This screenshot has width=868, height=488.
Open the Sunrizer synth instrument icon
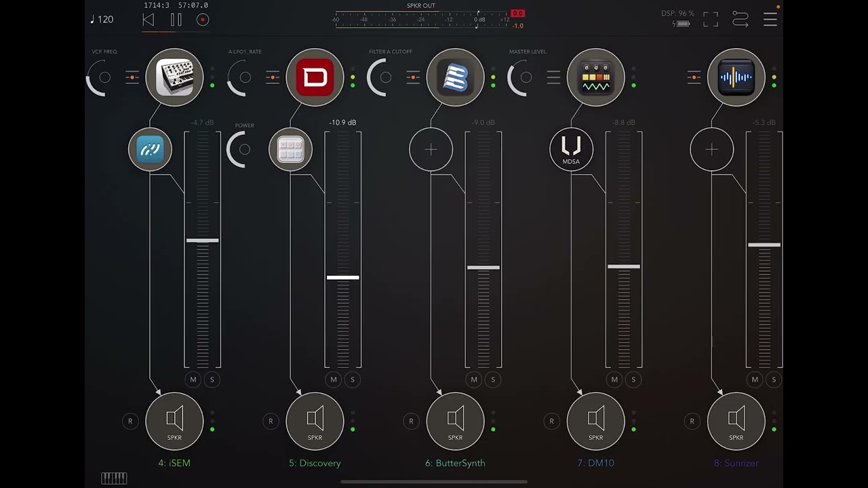736,77
